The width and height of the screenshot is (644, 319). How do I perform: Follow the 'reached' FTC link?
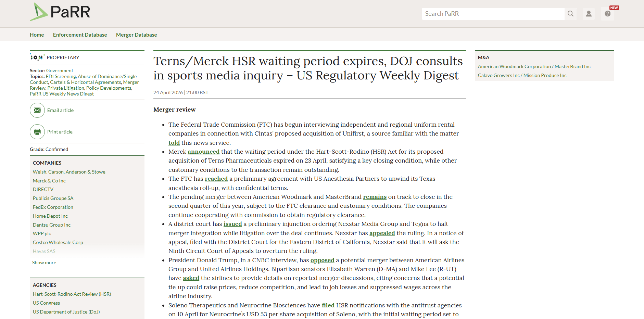coord(216,179)
